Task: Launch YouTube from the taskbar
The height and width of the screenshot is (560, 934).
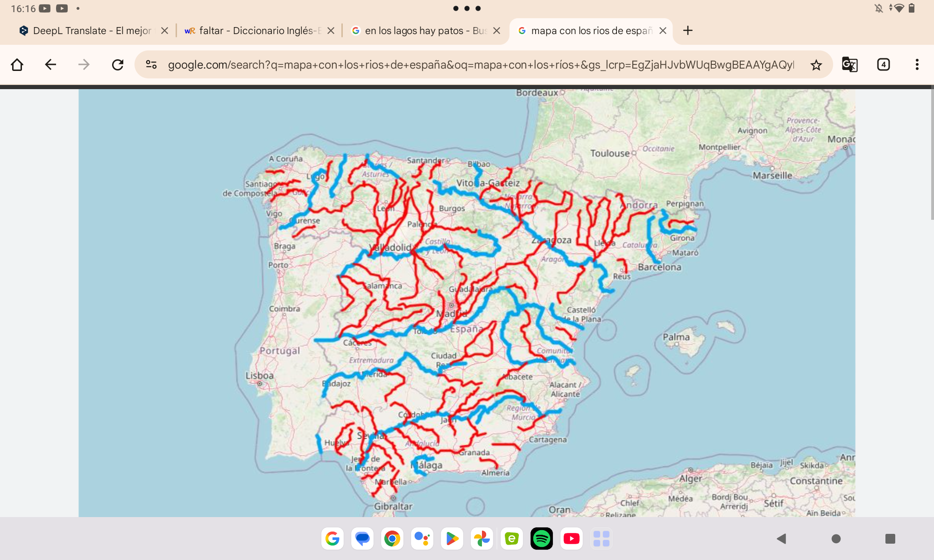Action: point(572,539)
